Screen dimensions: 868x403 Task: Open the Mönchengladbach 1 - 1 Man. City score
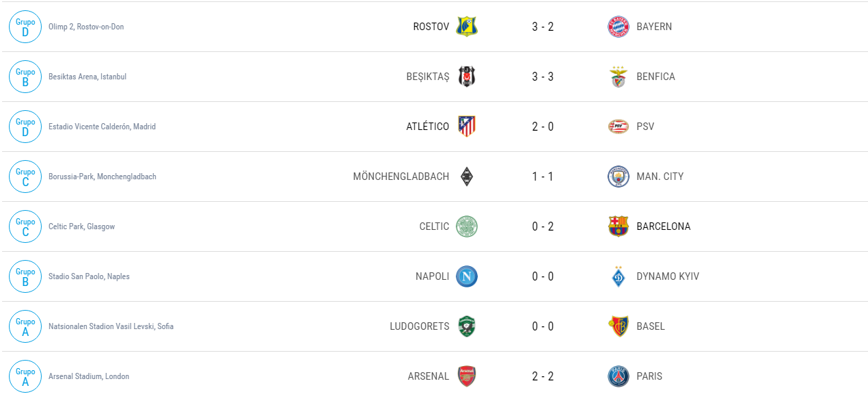coord(543,177)
